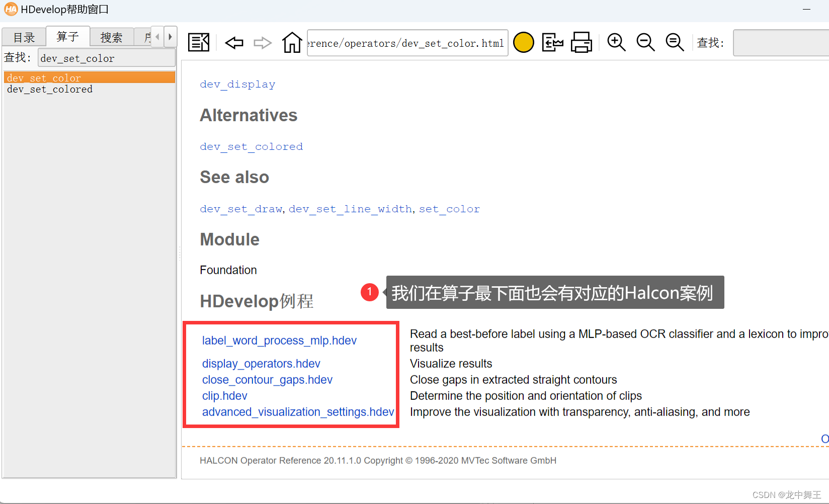The width and height of the screenshot is (829, 504).
Task: Click the sync contents tree icon
Action: [553, 42]
